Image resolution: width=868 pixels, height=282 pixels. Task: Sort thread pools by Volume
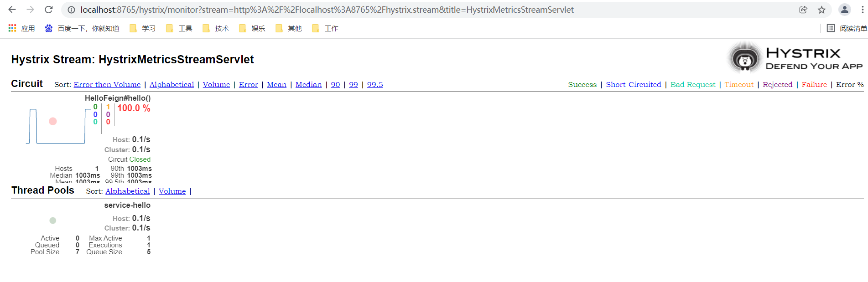pos(172,191)
